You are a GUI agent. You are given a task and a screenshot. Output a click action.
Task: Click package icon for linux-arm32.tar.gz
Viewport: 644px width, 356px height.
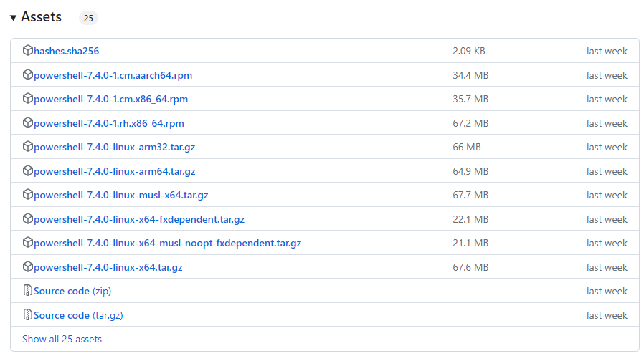coord(27,146)
